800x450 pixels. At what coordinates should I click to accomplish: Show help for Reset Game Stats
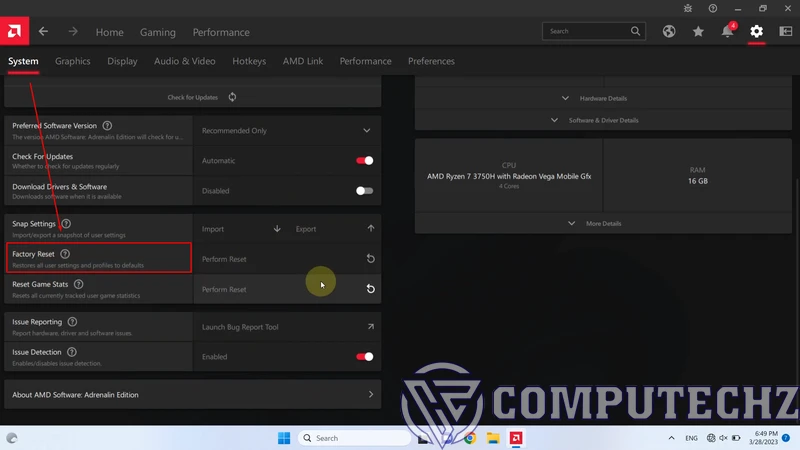coord(78,284)
